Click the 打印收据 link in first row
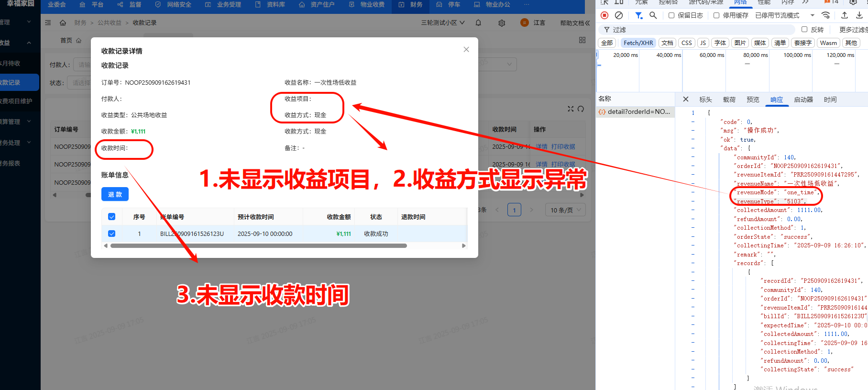Image resolution: width=868 pixels, height=390 pixels. pyautogui.click(x=563, y=146)
